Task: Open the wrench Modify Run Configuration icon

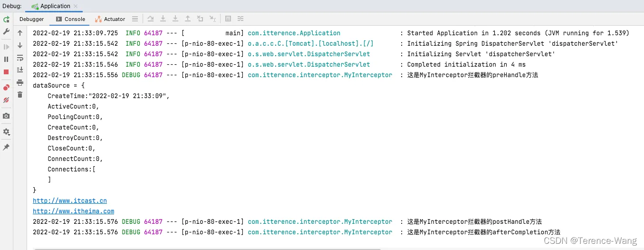Action: click(x=6, y=31)
